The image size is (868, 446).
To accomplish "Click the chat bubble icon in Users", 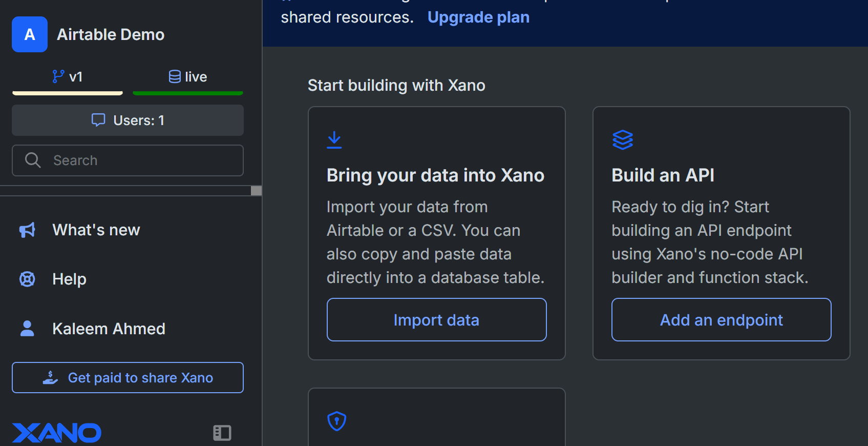I will click(98, 120).
